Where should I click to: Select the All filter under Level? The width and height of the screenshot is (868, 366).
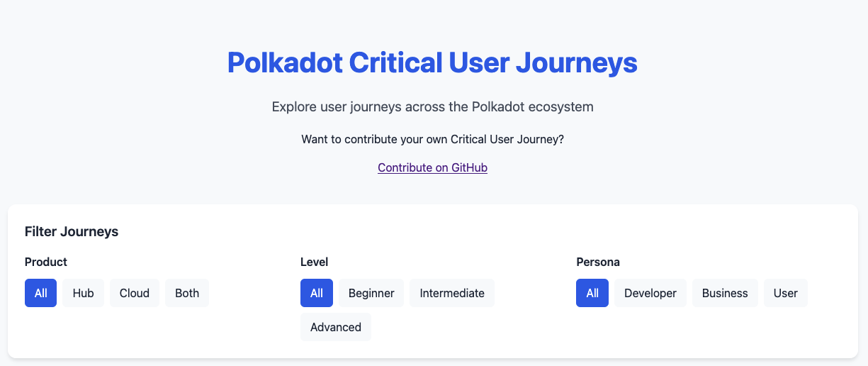tap(317, 293)
